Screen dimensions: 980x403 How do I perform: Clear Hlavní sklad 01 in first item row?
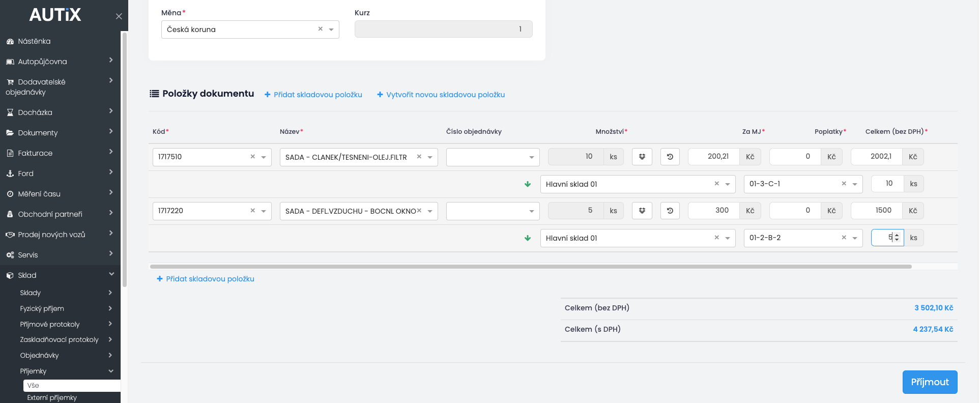tap(716, 184)
